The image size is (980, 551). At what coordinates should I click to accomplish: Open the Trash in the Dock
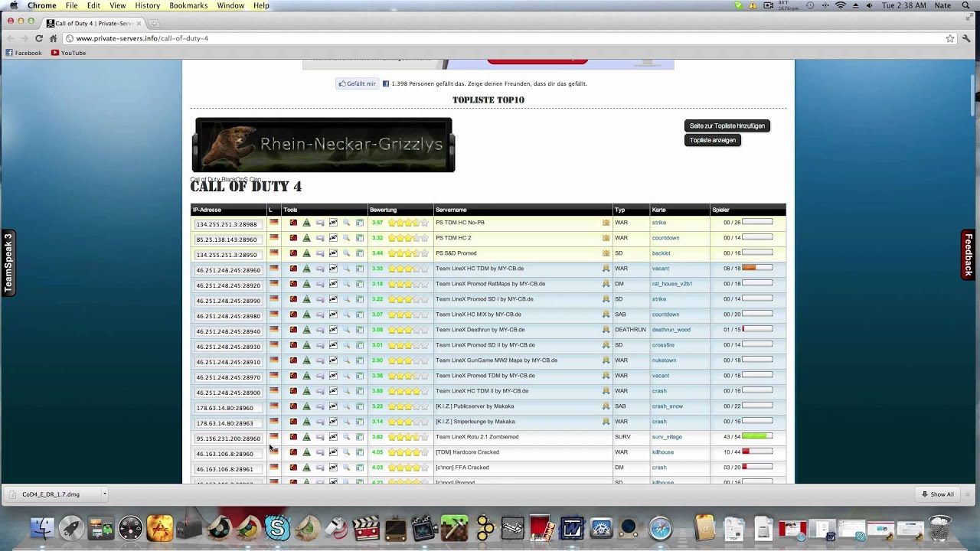[x=940, y=528]
